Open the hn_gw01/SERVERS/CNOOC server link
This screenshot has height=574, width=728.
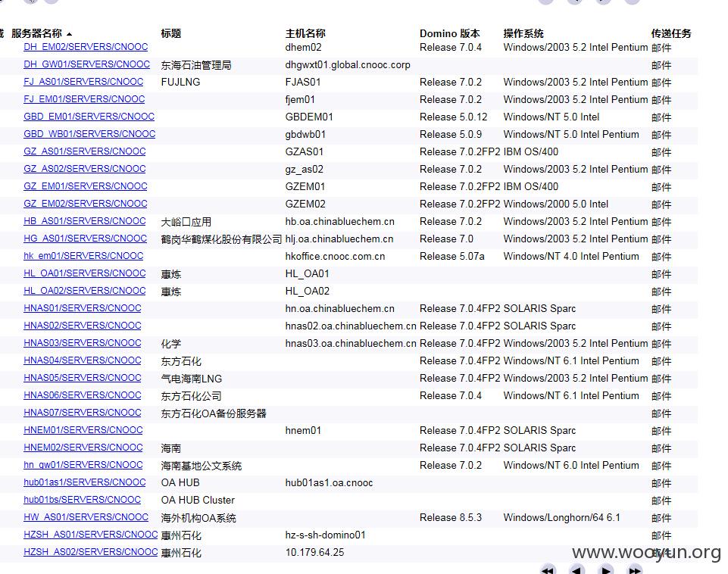click(x=83, y=464)
